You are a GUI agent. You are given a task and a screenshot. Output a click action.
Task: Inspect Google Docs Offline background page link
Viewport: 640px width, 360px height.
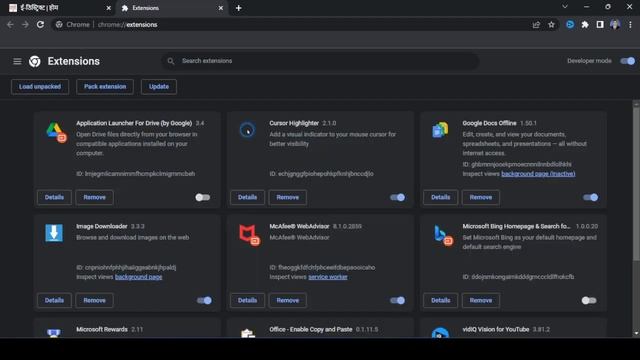point(538,174)
